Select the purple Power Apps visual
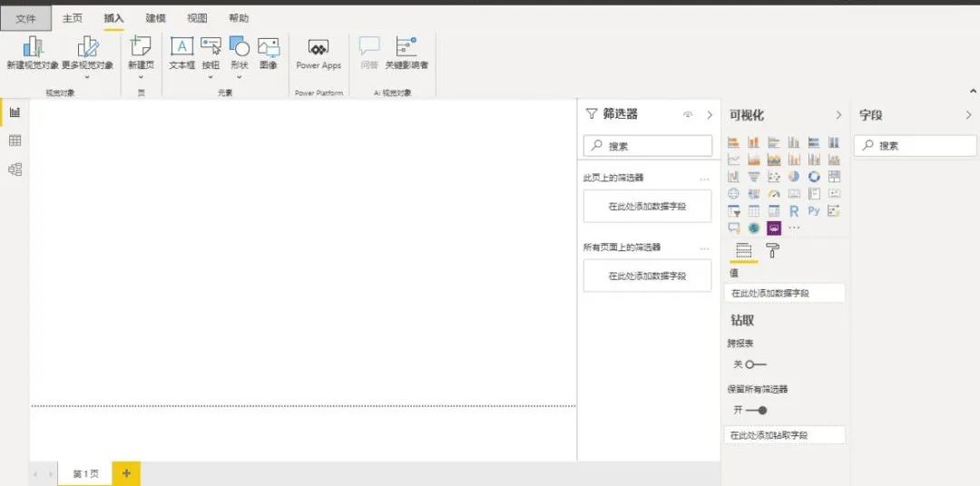The height and width of the screenshot is (486, 980). coord(774,228)
